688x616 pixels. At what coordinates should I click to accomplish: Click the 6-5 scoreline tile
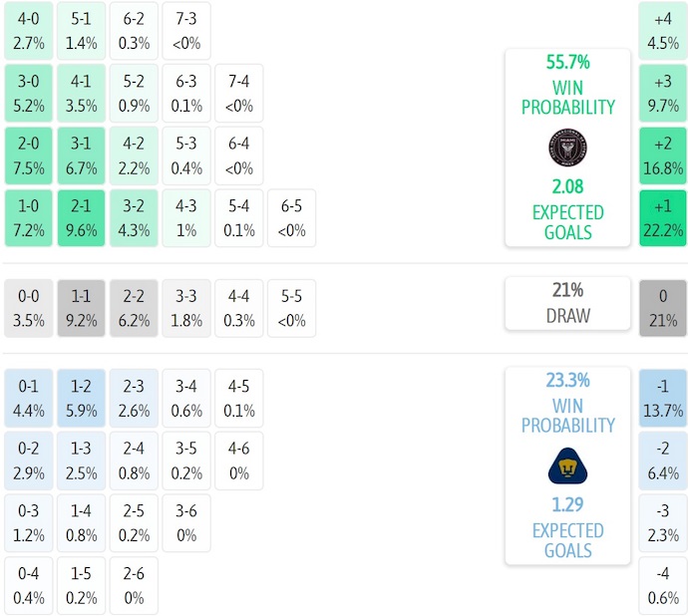pyautogui.click(x=291, y=218)
